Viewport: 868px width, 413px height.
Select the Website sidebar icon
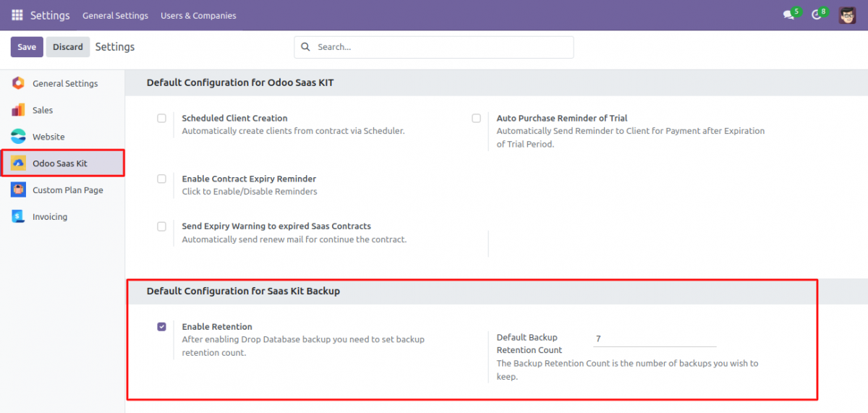click(18, 137)
